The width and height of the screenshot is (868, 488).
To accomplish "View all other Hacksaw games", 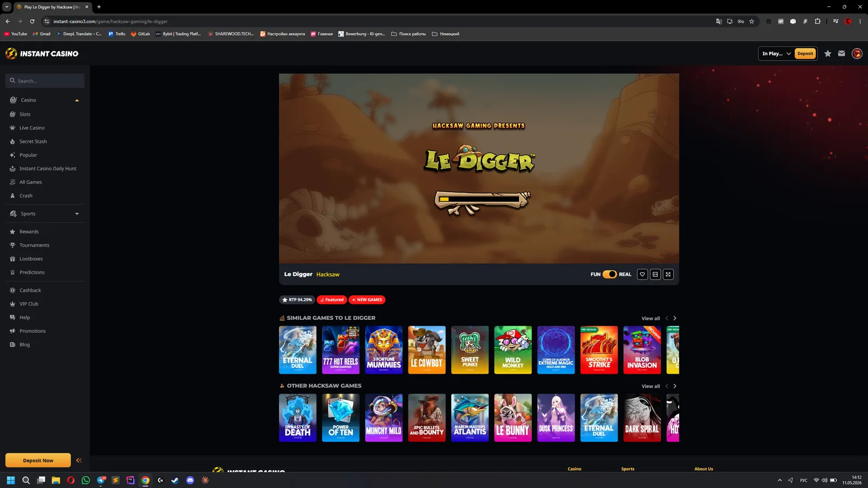I will (650, 386).
